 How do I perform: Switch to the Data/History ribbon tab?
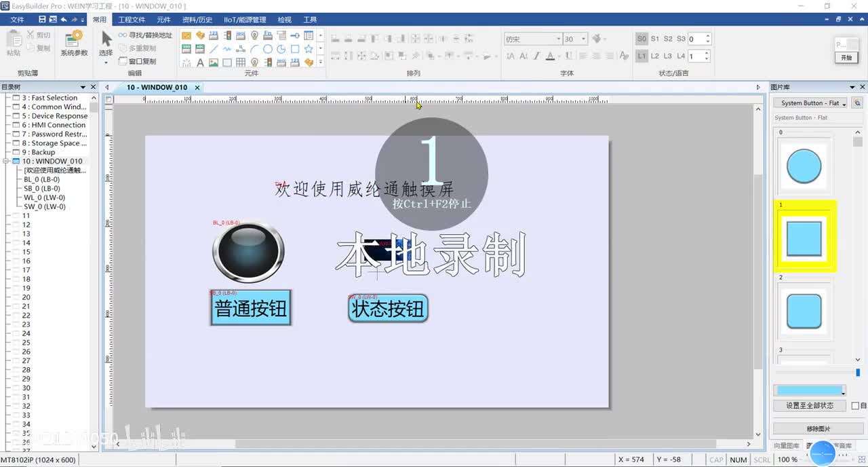click(199, 20)
